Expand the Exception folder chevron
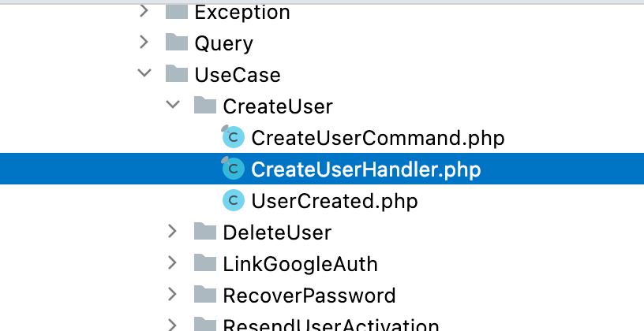 tap(144, 11)
